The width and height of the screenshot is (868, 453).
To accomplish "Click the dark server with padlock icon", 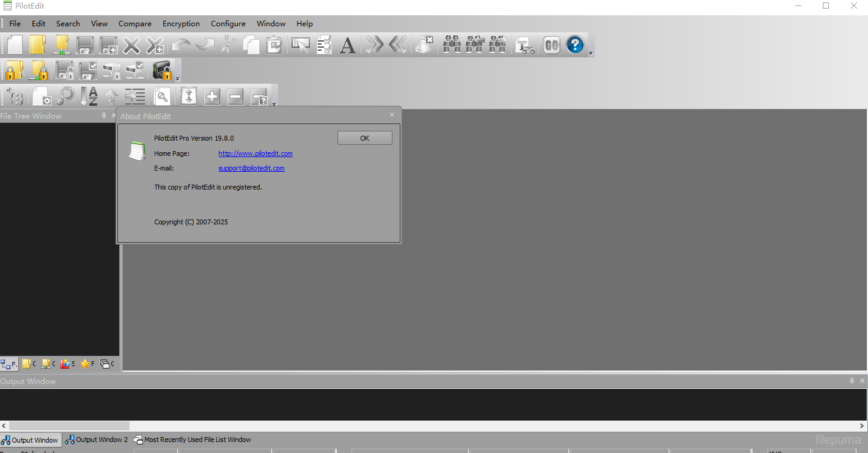I will click(162, 70).
